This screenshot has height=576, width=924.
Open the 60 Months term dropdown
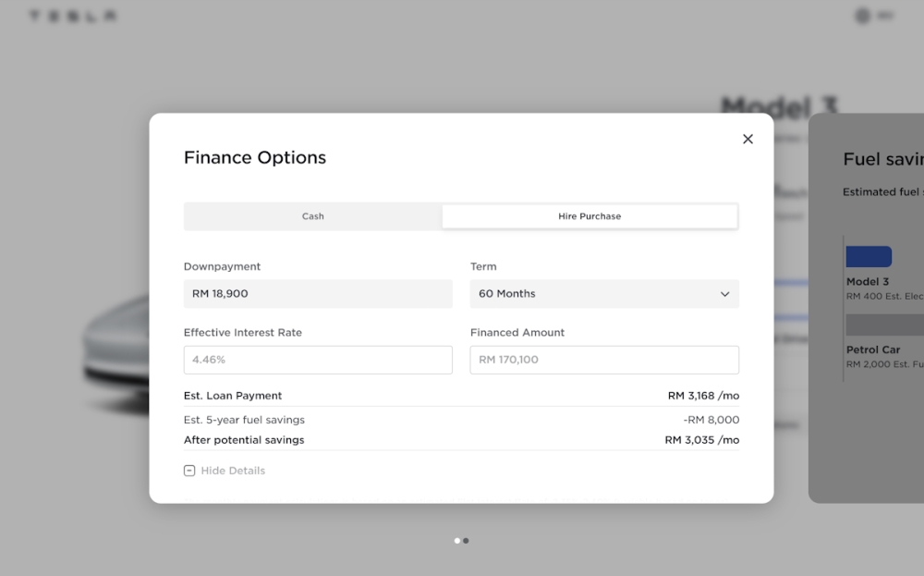tap(603, 294)
